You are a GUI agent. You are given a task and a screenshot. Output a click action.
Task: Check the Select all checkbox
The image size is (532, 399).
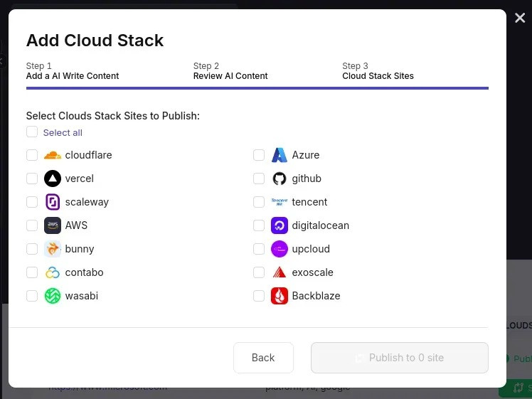(32, 132)
